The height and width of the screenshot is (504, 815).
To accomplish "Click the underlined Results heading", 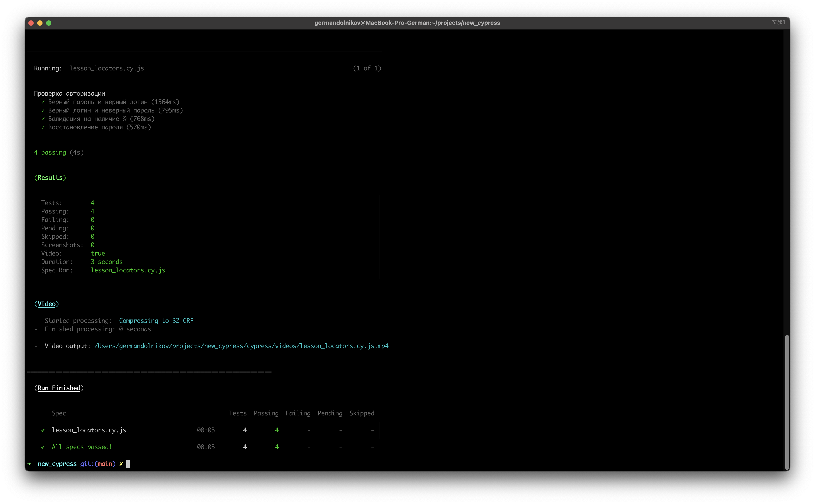I will tap(50, 178).
